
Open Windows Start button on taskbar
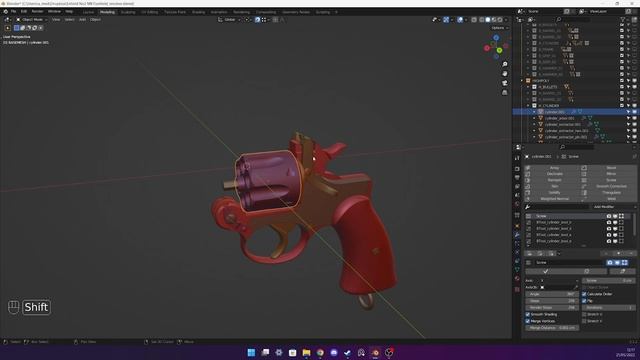click(251, 353)
